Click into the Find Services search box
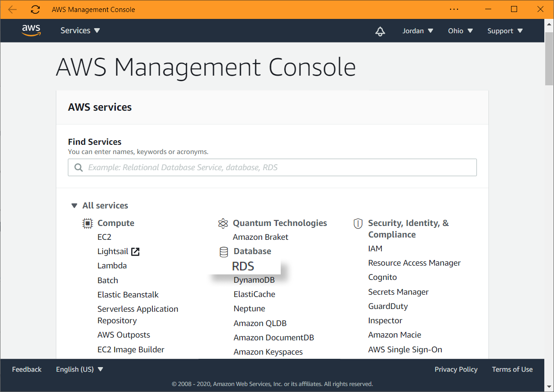554x392 pixels. [x=272, y=167]
